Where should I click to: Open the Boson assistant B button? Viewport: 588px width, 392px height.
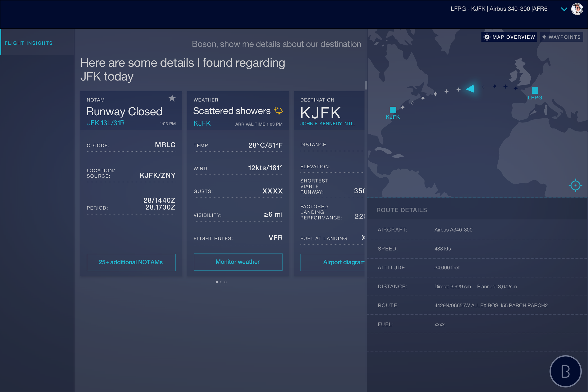coord(565,371)
